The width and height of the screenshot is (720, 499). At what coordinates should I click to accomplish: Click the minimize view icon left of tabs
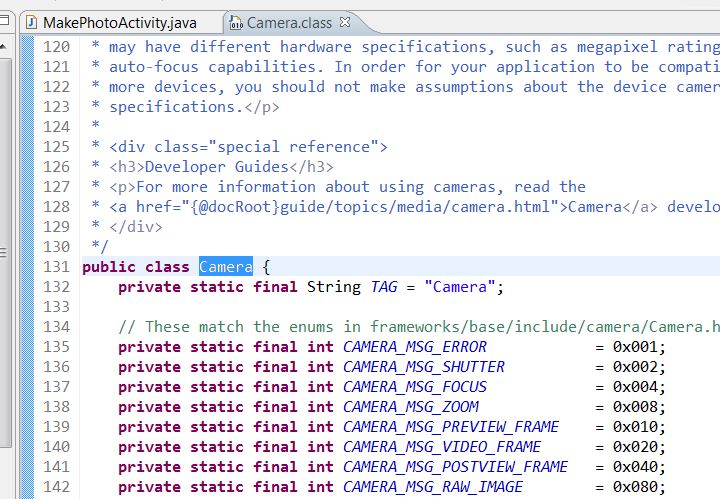[5, 21]
